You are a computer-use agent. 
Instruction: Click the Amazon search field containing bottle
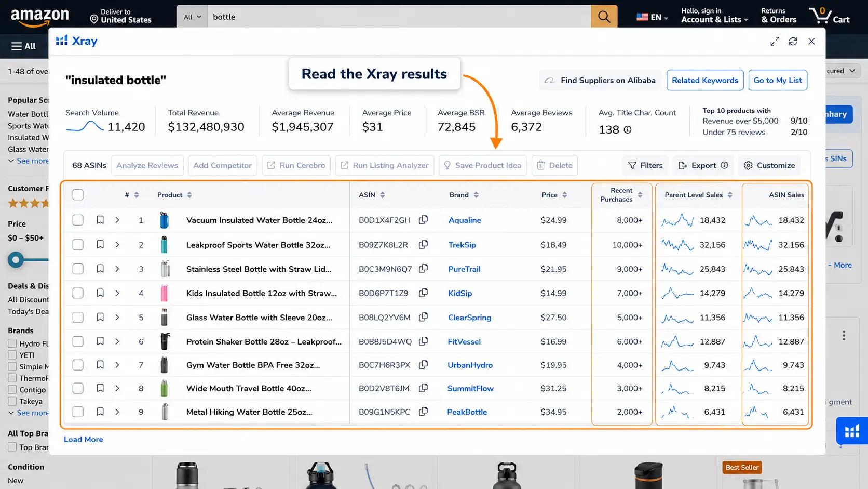(399, 17)
